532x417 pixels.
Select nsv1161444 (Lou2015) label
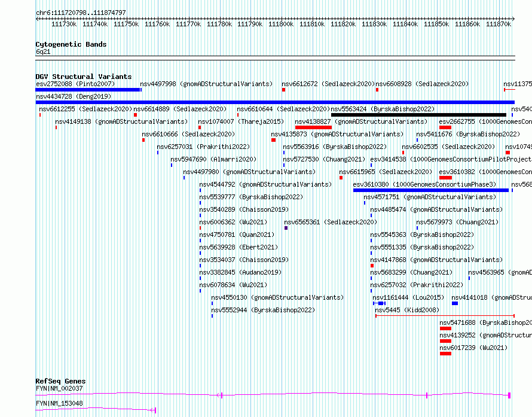(x=408, y=297)
